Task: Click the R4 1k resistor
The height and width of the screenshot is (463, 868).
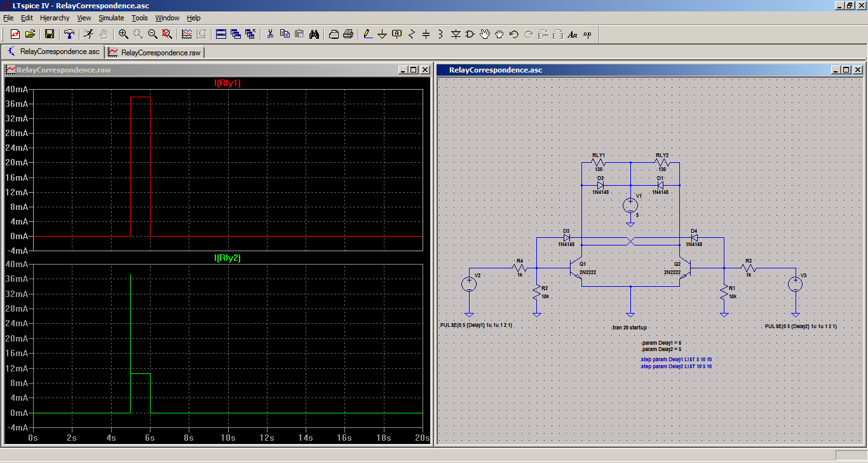Action: coord(520,268)
